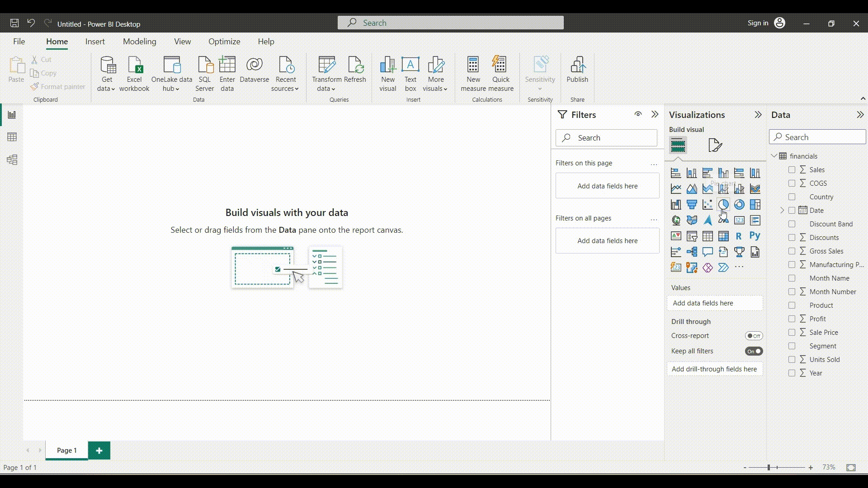Select the Pie chart visual
The height and width of the screenshot is (488, 868).
(x=723, y=205)
